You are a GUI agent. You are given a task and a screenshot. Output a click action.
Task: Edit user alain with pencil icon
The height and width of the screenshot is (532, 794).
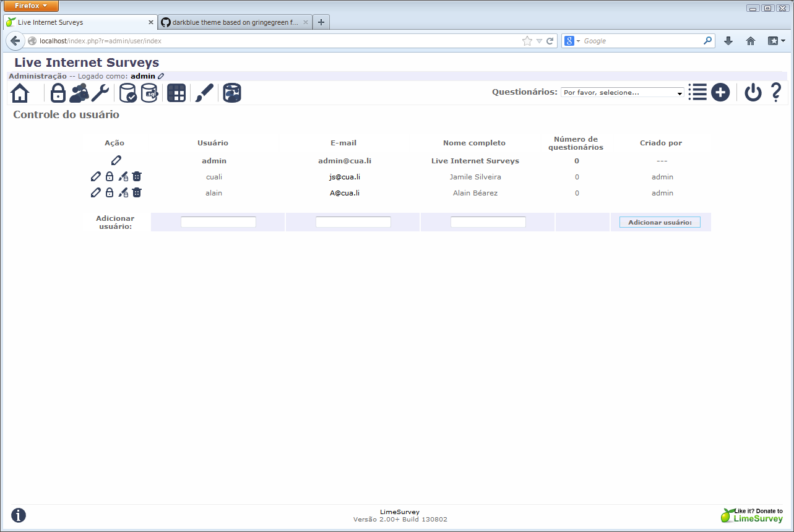95,192
